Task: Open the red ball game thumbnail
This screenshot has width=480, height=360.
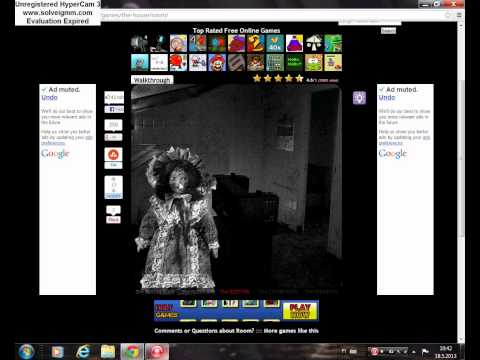Action: coord(178,62)
